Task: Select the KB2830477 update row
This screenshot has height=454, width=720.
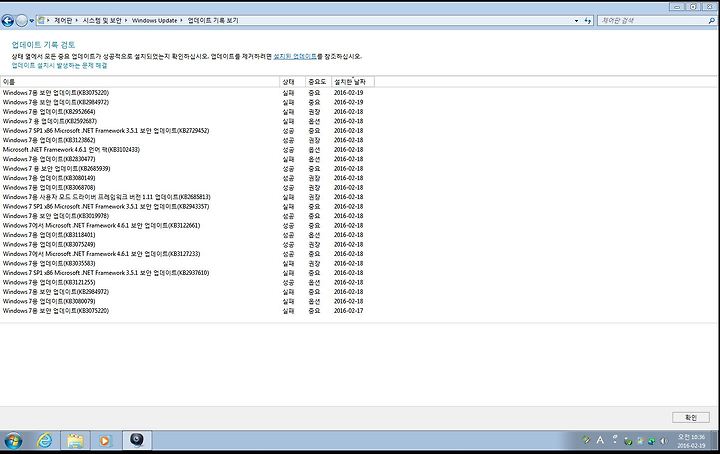Action: (x=187, y=159)
